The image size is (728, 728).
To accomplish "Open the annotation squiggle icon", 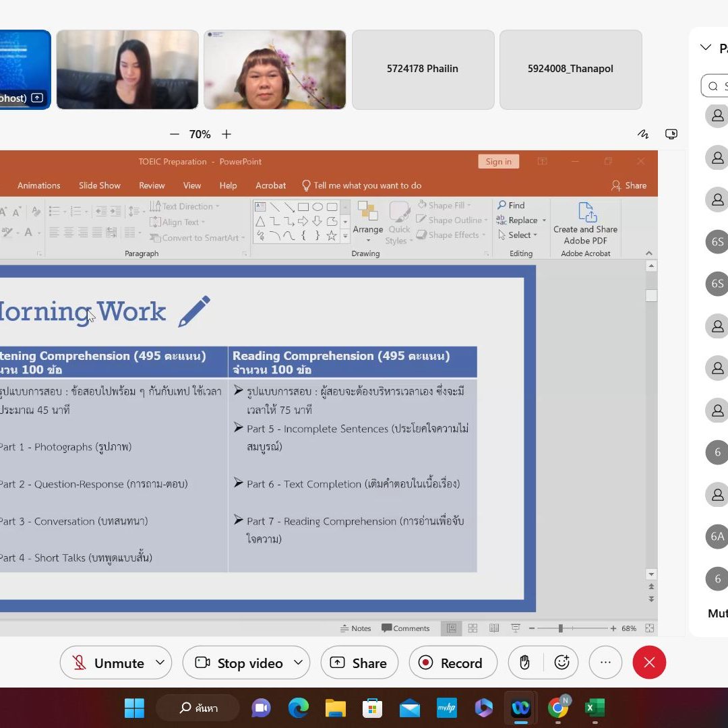I will point(643,134).
